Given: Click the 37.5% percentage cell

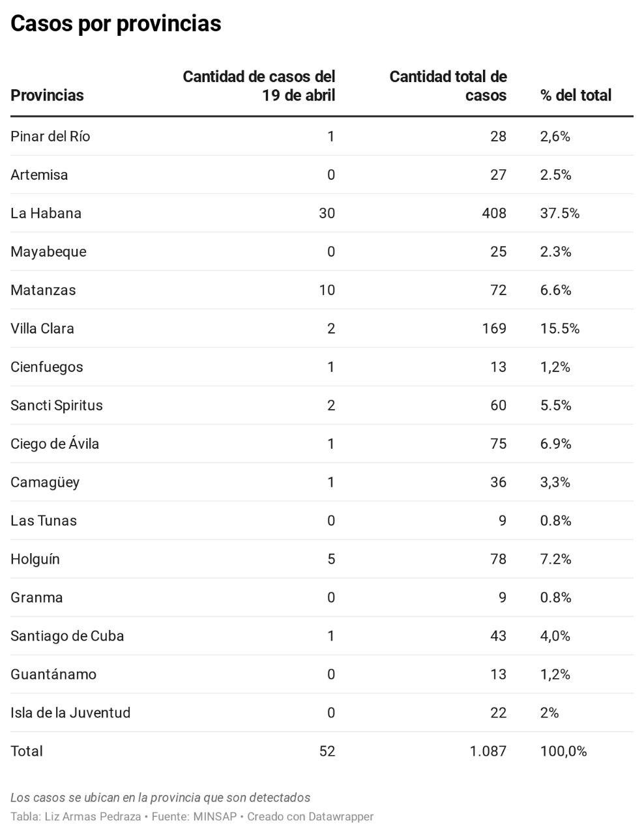Looking at the screenshot, I should [559, 213].
